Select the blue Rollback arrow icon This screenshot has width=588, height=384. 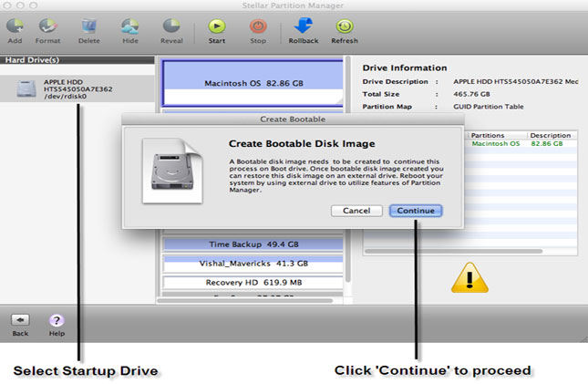pos(304,26)
